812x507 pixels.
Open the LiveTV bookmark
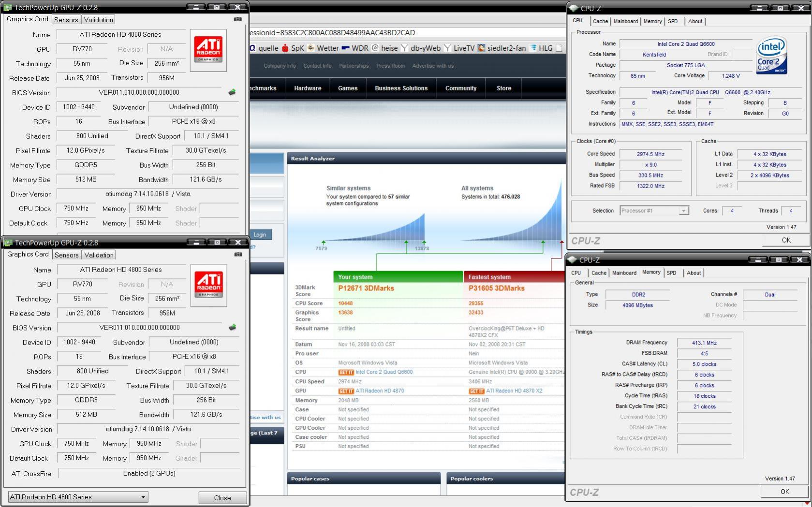pyautogui.click(x=459, y=48)
